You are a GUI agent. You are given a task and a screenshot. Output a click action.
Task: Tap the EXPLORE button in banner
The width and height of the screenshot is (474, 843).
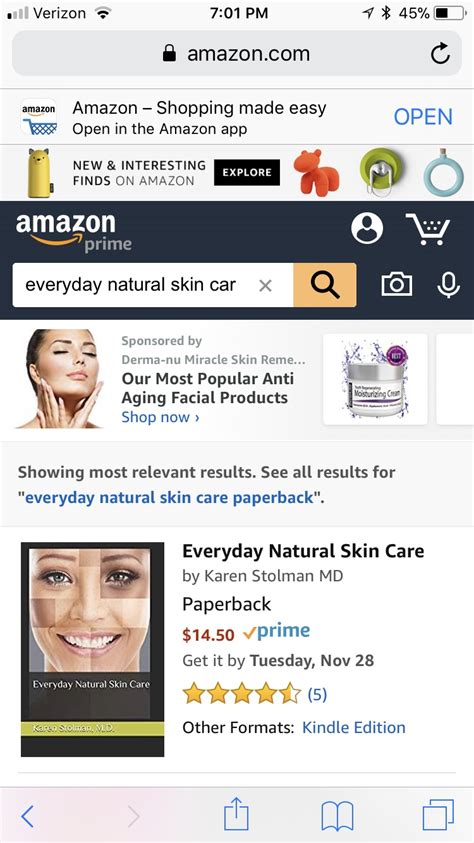(247, 173)
